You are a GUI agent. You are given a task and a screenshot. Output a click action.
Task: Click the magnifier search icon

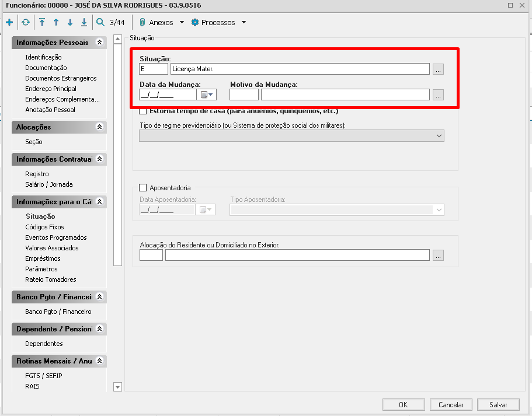click(x=100, y=22)
